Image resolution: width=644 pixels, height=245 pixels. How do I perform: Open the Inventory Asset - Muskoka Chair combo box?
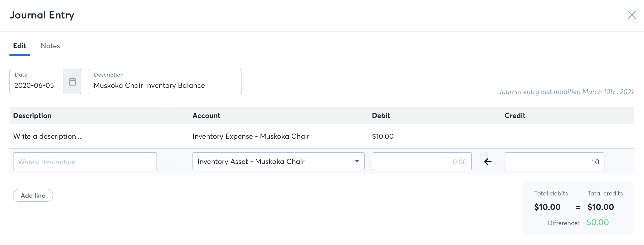pyautogui.click(x=273, y=162)
